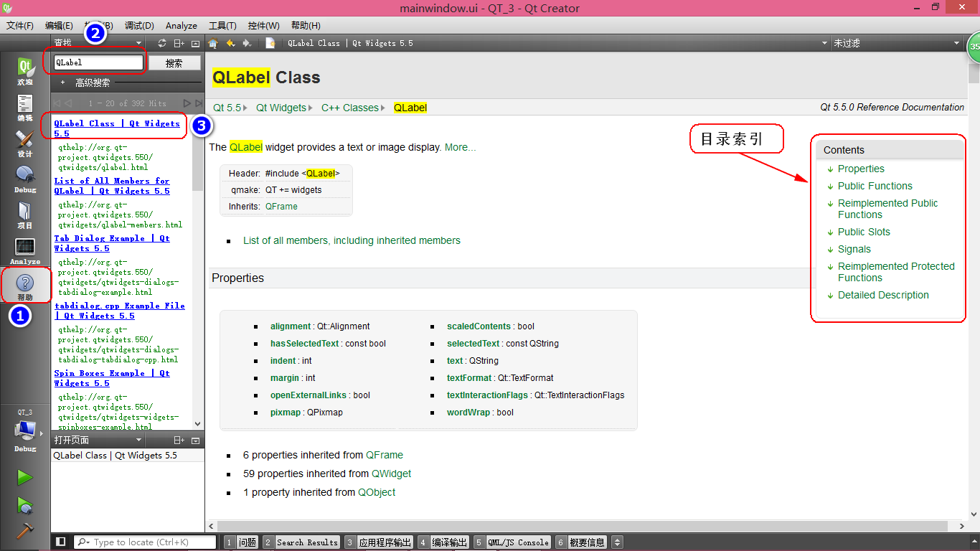Run the project with the green arrow

tap(25, 477)
